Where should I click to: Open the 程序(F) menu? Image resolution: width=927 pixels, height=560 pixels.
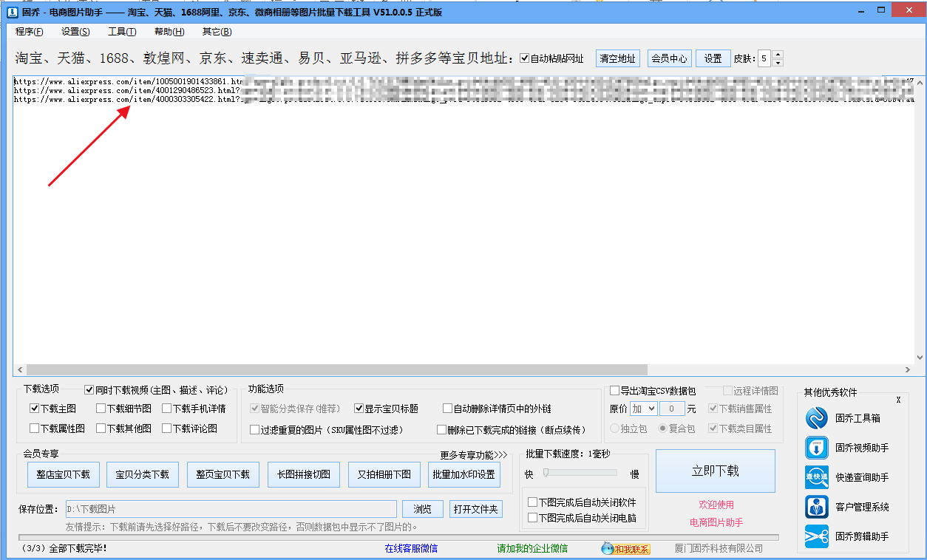click(x=30, y=32)
